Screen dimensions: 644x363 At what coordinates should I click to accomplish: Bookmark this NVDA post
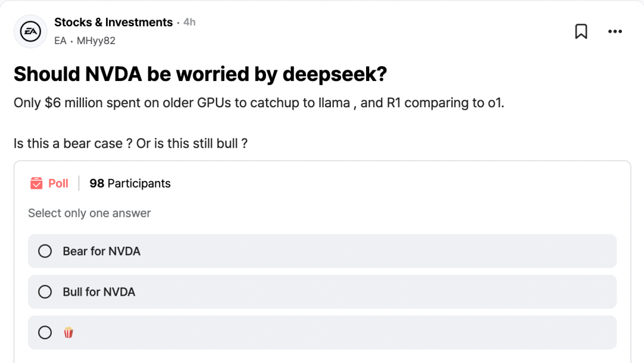click(581, 32)
